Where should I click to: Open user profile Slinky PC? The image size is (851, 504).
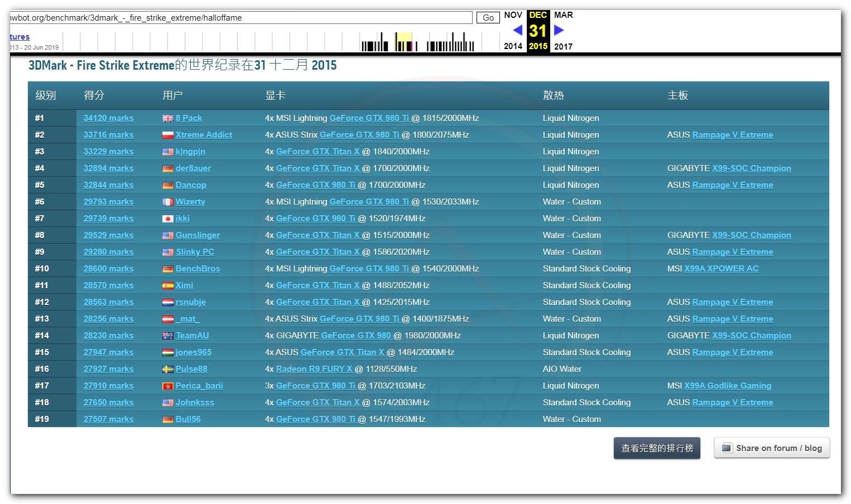(195, 252)
